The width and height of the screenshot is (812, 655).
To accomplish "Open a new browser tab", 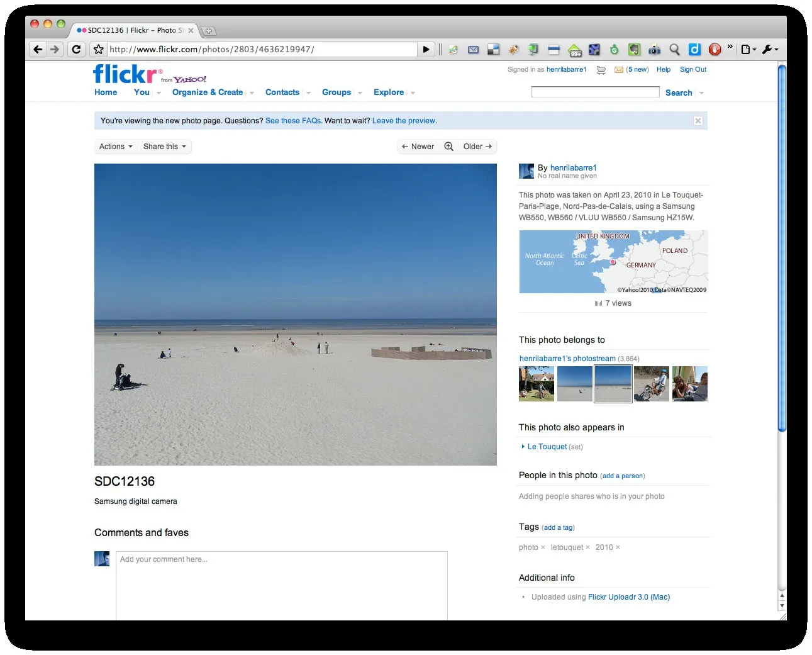I will tap(209, 30).
